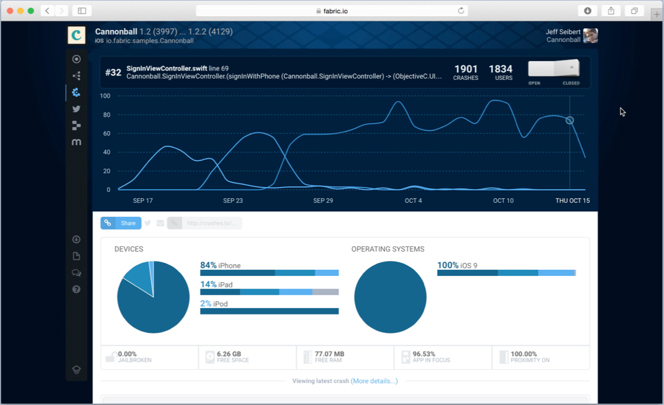The height and width of the screenshot is (405, 664).
Task: Click the link icon beside crash URL
Action: pos(174,223)
